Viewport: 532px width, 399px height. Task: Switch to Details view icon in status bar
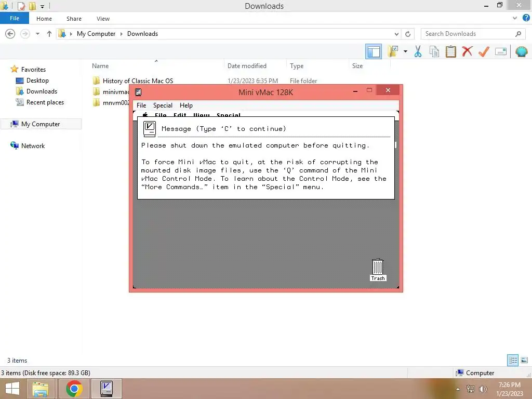pyautogui.click(x=513, y=360)
